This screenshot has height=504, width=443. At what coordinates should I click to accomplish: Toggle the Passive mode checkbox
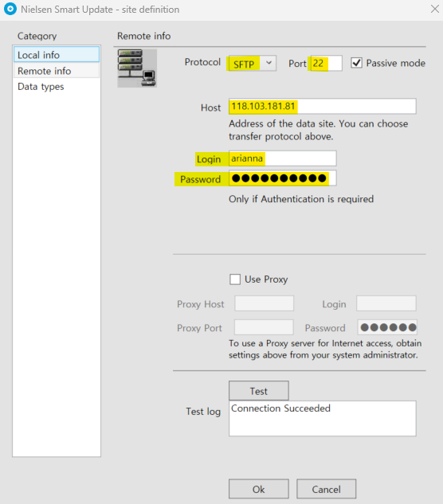(x=356, y=63)
